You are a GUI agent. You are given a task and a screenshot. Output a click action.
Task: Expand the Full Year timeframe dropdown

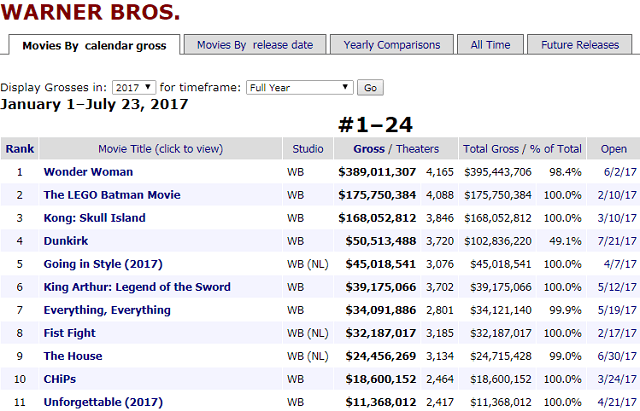300,87
